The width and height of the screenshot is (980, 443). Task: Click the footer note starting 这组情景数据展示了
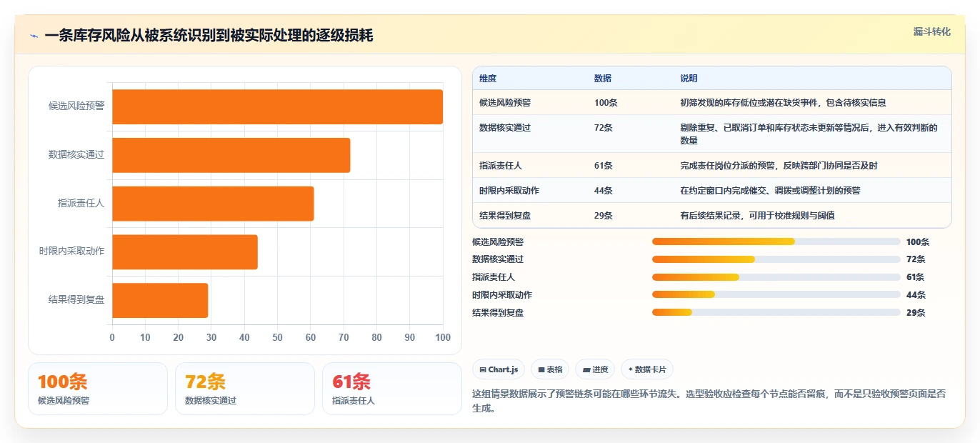[x=709, y=401]
